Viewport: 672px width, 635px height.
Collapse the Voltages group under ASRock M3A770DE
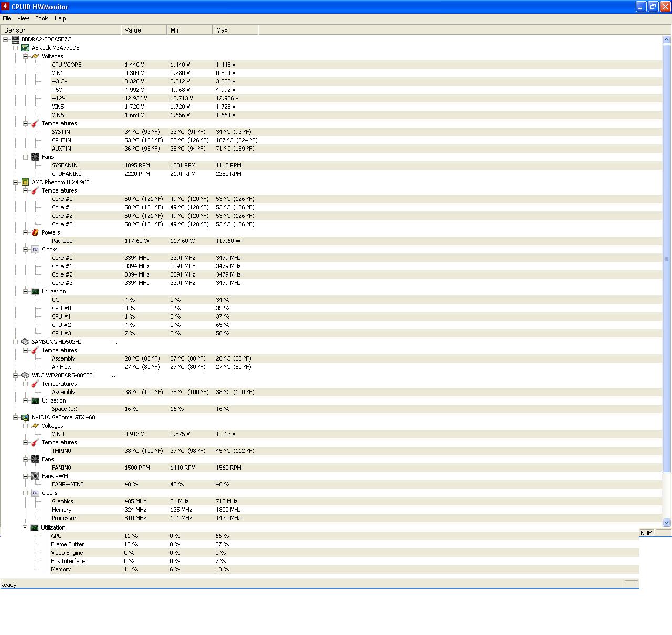pos(25,56)
